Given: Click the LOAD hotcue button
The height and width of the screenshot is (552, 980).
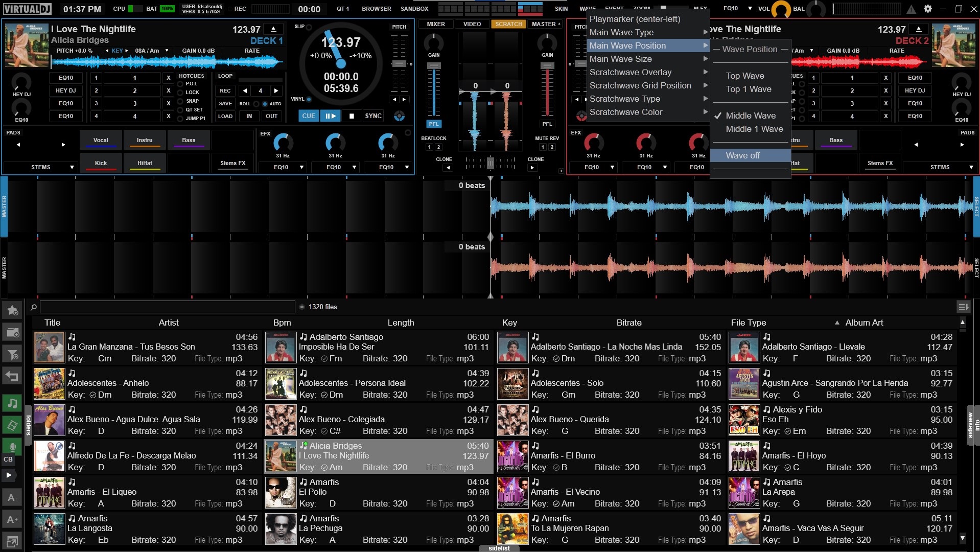Looking at the screenshot, I should [225, 116].
